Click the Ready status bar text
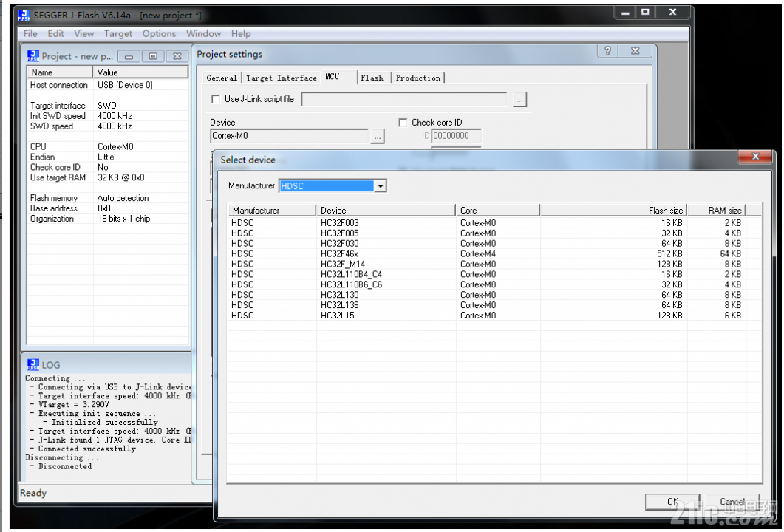The image size is (784, 532). pos(33,493)
